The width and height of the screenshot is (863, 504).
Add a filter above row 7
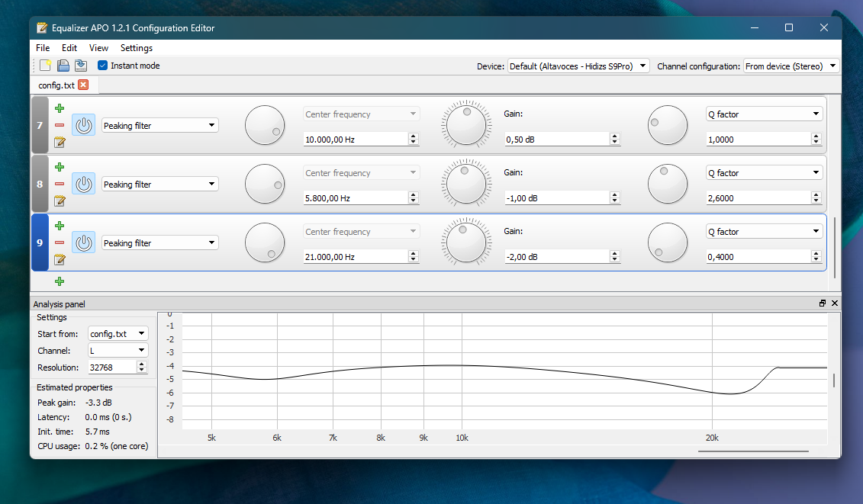click(x=60, y=108)
